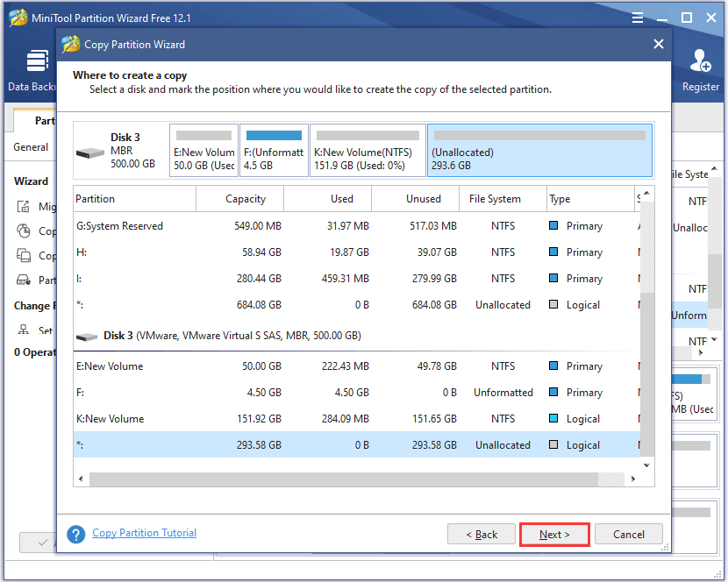Click the horizontal scrollbar thumb of partition list
Screen dimensions: 728x582
tap(344, 479)
